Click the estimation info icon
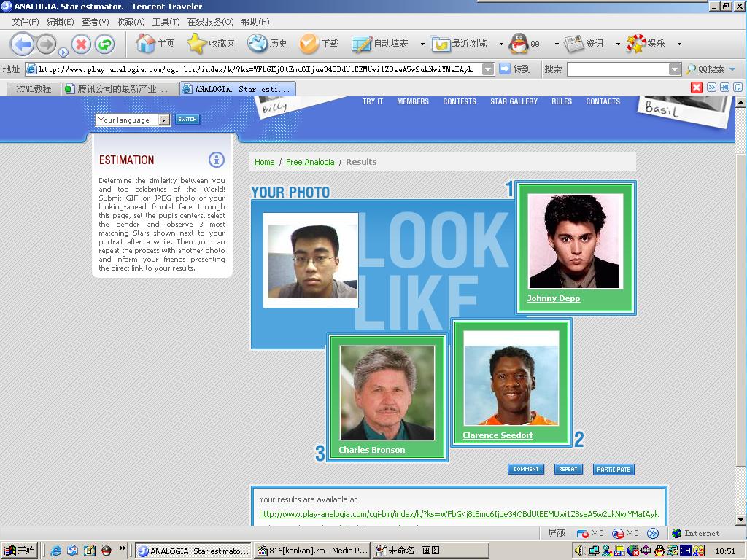The height and width of the screenshot is (560, 747). coord(216,160)
